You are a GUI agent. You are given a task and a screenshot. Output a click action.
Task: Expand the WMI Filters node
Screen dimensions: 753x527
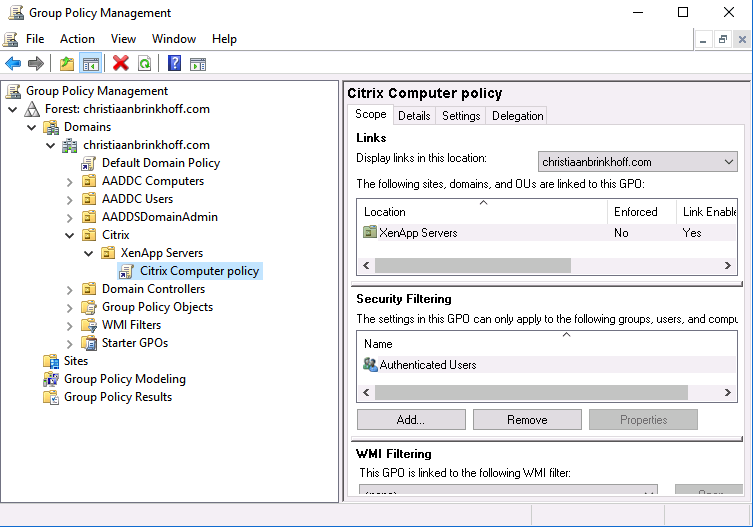click(x=70, y=326)
